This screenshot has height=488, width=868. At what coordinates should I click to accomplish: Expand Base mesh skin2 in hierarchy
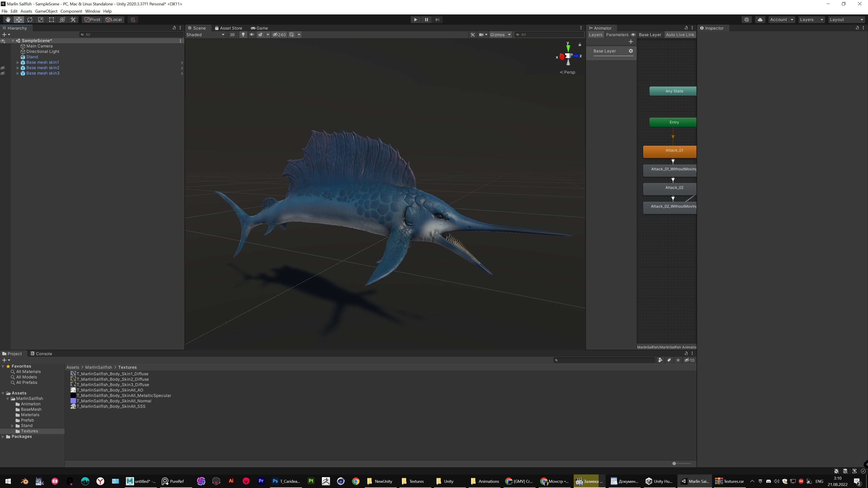tap(18, 68)
